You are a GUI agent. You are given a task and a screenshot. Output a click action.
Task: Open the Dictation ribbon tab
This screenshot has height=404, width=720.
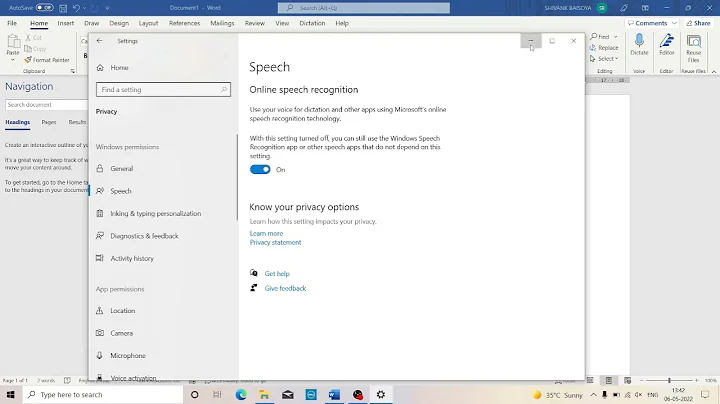click(312, 23)
